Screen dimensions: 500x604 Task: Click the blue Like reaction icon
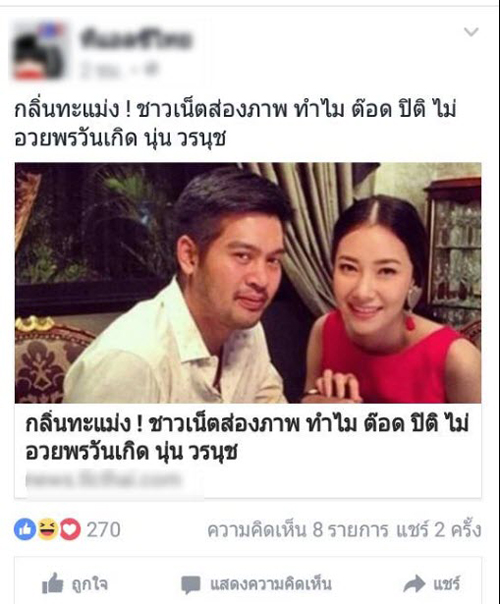coord(25,530)
